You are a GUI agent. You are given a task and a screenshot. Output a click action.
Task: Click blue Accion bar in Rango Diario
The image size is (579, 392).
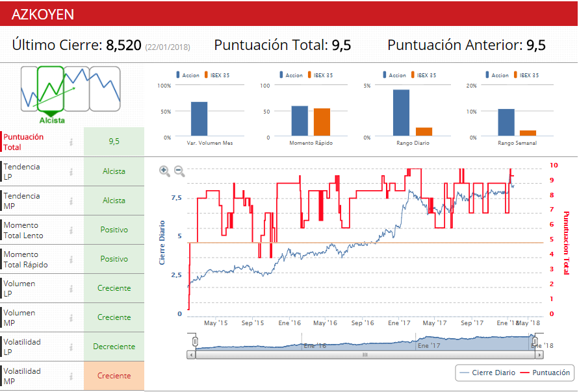coord(401,112)
